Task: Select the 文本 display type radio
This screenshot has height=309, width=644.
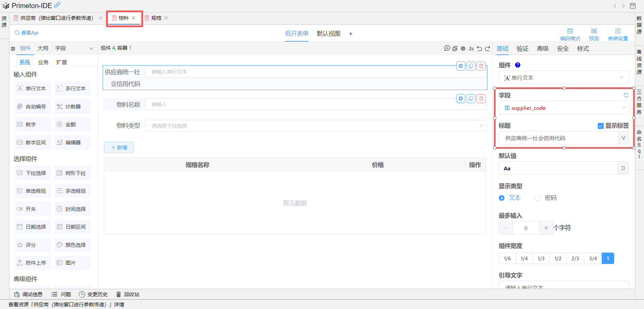Action: (502, 198)
